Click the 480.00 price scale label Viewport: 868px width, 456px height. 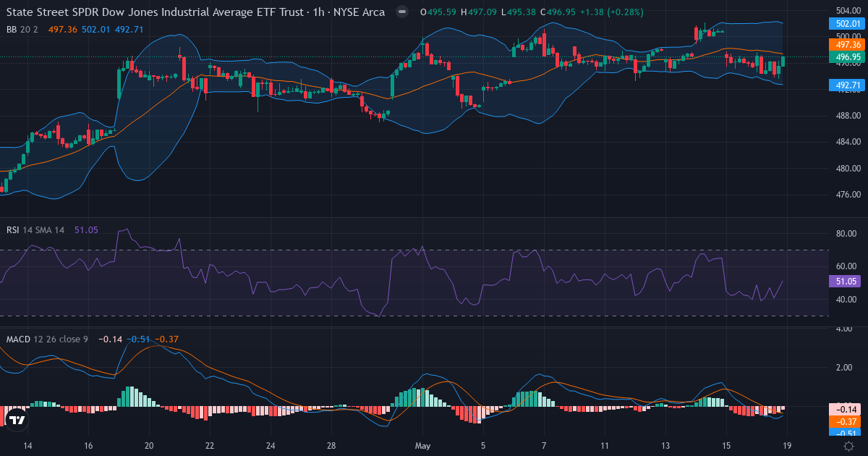coord(848,169)
